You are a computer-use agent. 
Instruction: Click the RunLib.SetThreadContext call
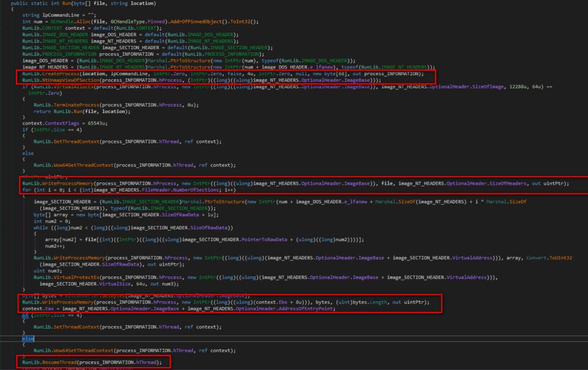(x=67, y=328)
